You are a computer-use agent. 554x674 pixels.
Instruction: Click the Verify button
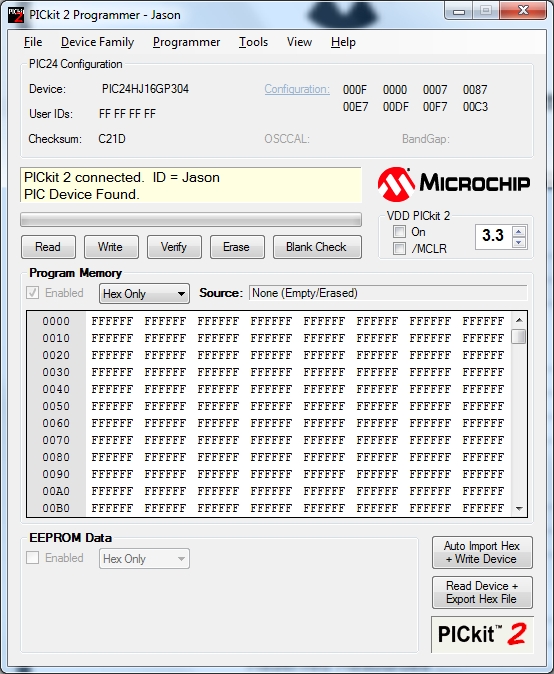click(174, 247)
